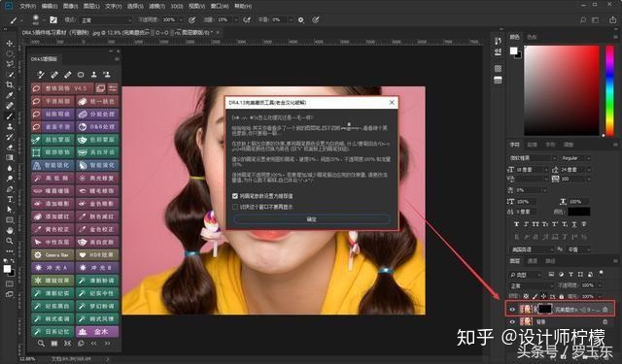
Task: Click the foreground color swatch in color panel
Action: click(x=514, y=50)
